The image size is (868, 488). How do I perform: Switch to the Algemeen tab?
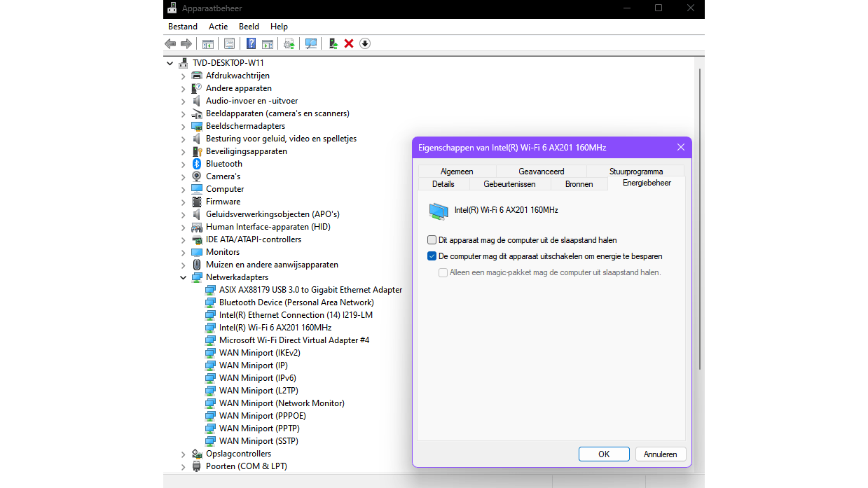(457, 172)
